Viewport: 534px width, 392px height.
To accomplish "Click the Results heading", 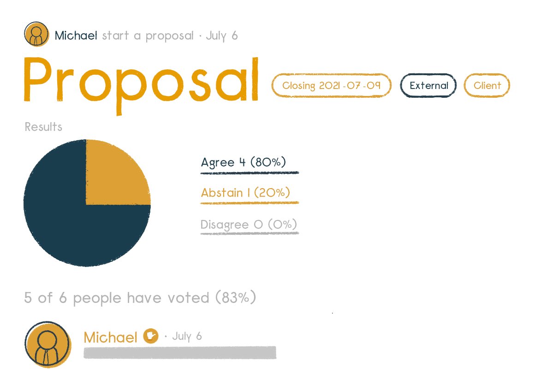I will coord(43,127).
